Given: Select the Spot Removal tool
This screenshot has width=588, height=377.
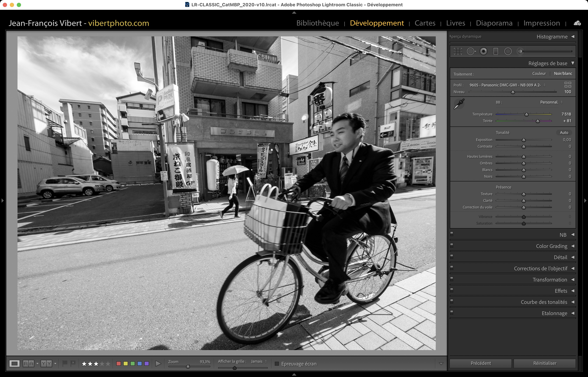Looking at the screenshot, I should (471, 51).
